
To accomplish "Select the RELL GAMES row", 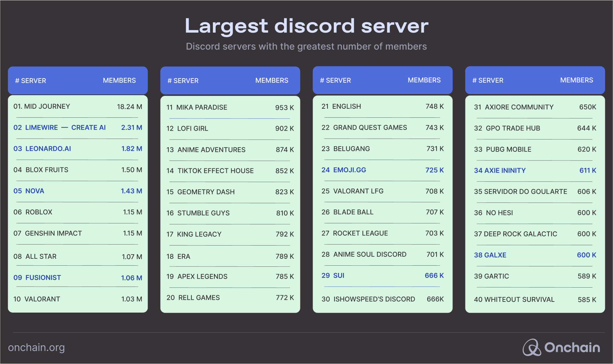I will click(x=230, y=298).
